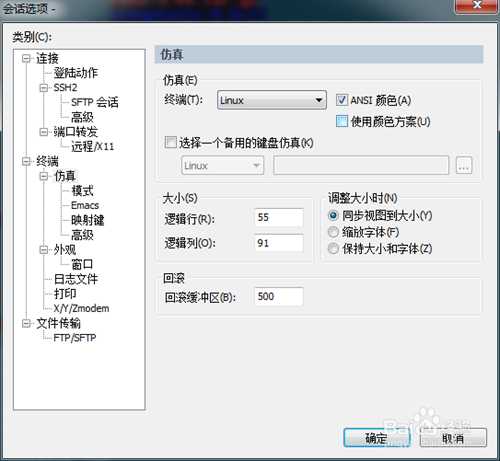Open the 打印 category

tap(65, 294)
